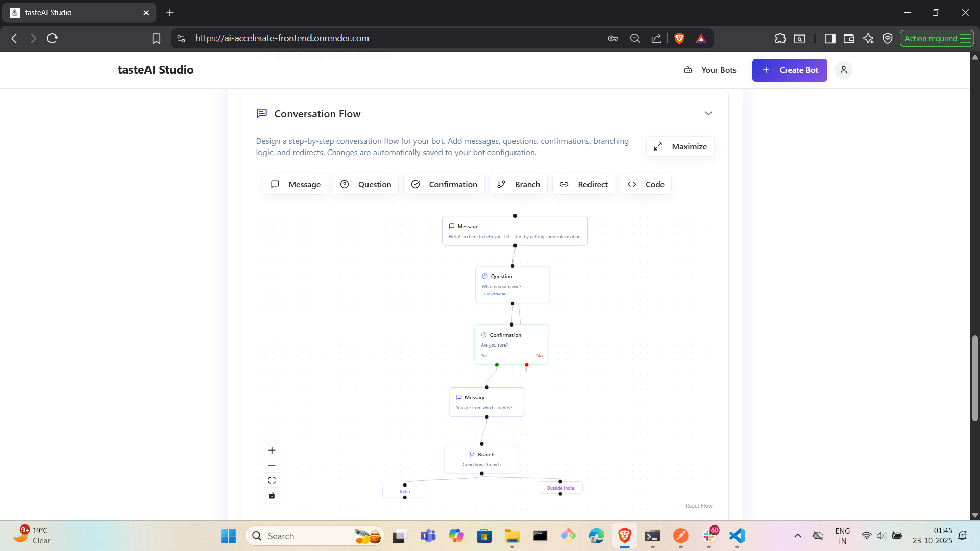
Task: Zoom out of the flow canvas
Action: [272, 465]
